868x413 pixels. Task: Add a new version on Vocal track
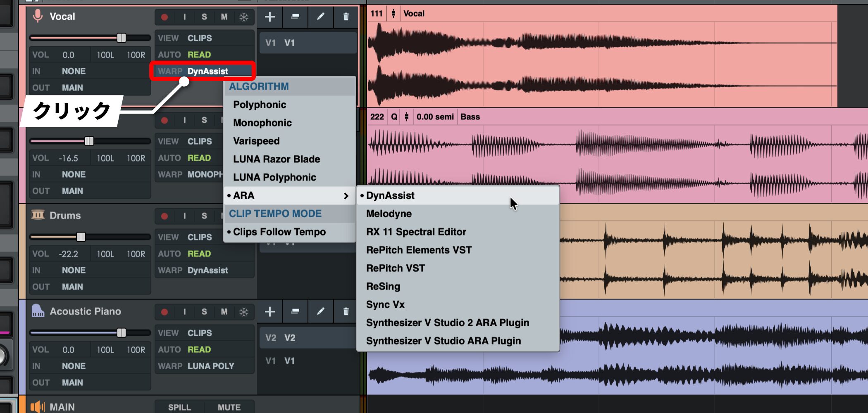270,17
